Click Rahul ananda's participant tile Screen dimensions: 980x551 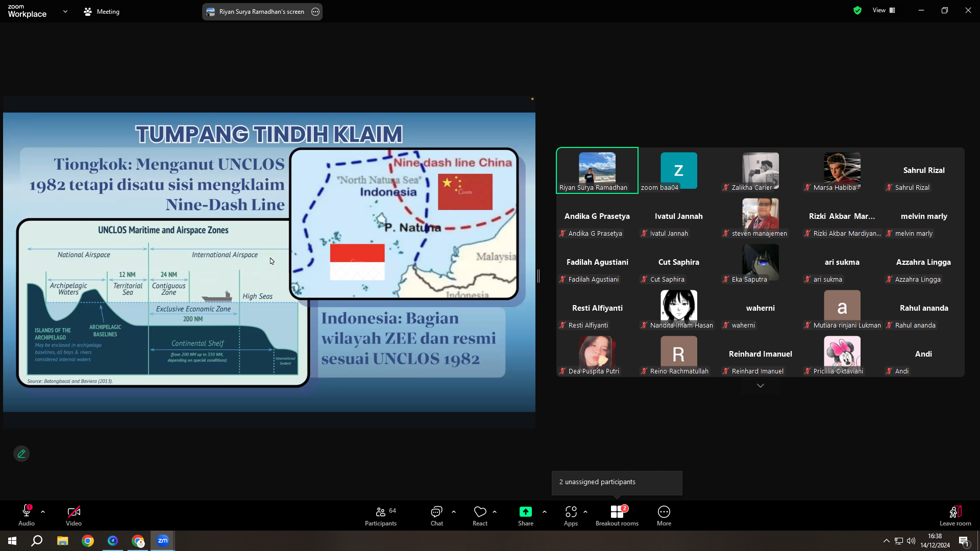(x=924, y=308)
